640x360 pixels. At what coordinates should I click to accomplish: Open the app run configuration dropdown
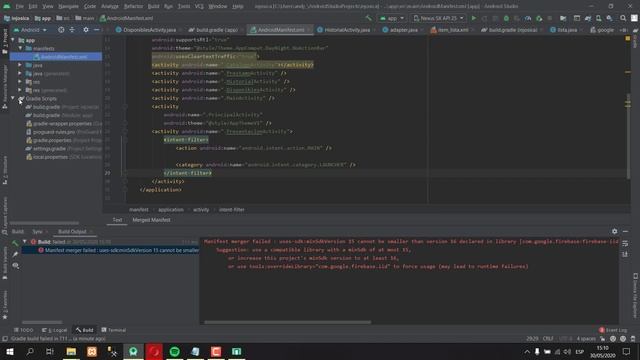pos(392,18)
